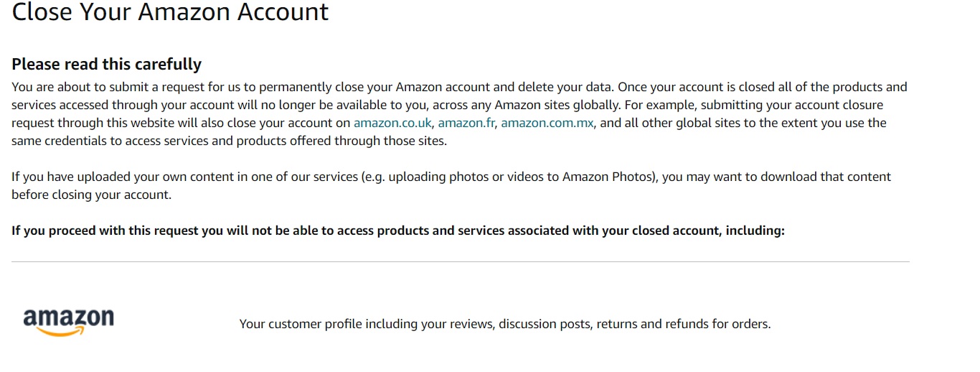Select the 'Please read this carefully' heading
The width and height of the screenshot is (980, 372).
[x=106, y=64]
